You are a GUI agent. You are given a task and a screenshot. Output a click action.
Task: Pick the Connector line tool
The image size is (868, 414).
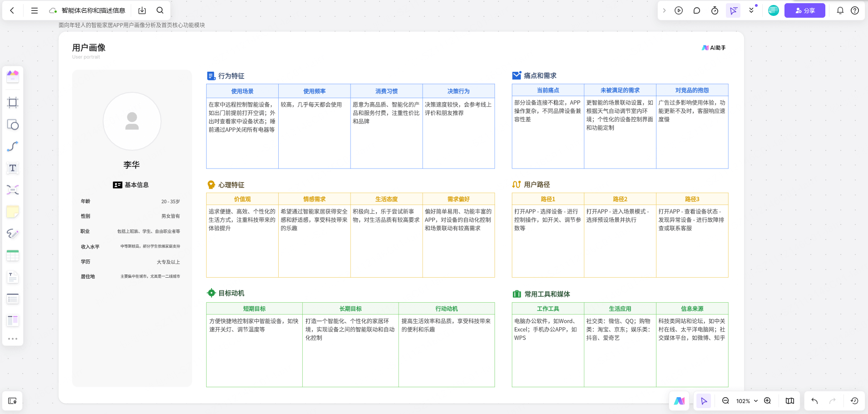[13, 146]
